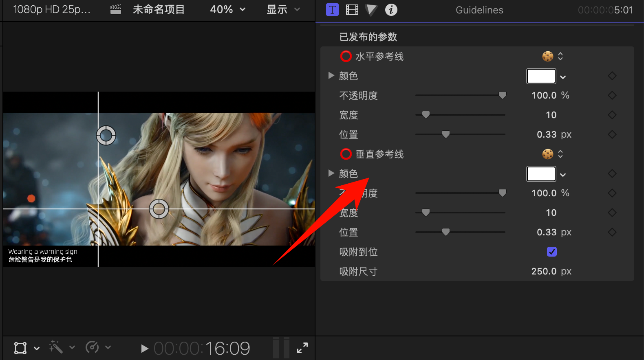The width and height of the screenshot is (644, 360).
Task: Open the 40% zoom level dropdown
Action: click(227, 9)
